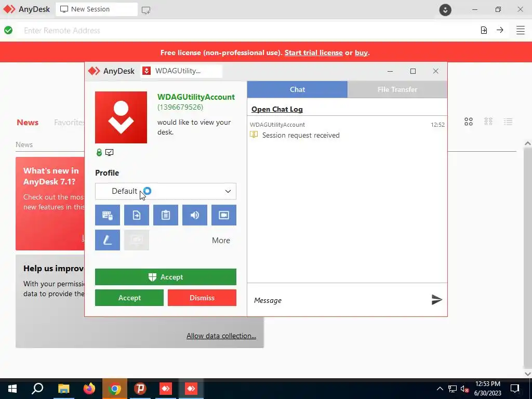Screen dimensions: 532x399
Task: Open the file transfer icon in address bar
Action: pos(484,30)
